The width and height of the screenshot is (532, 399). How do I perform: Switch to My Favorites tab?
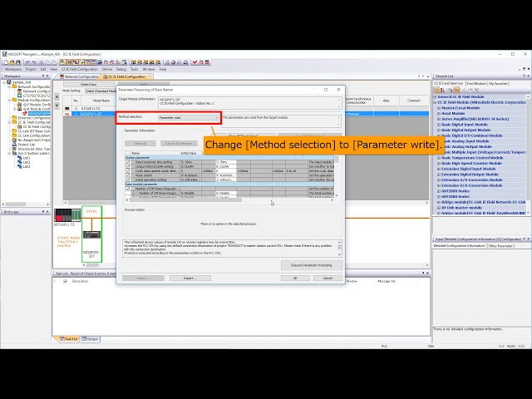tap(498, 83)
